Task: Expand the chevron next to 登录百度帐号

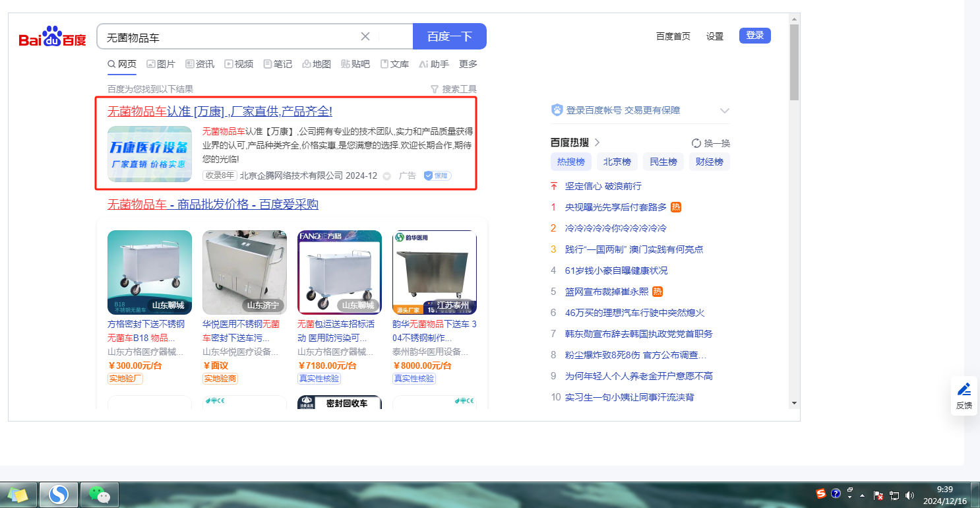Action: pyautogui.click(x=725, y=111)
